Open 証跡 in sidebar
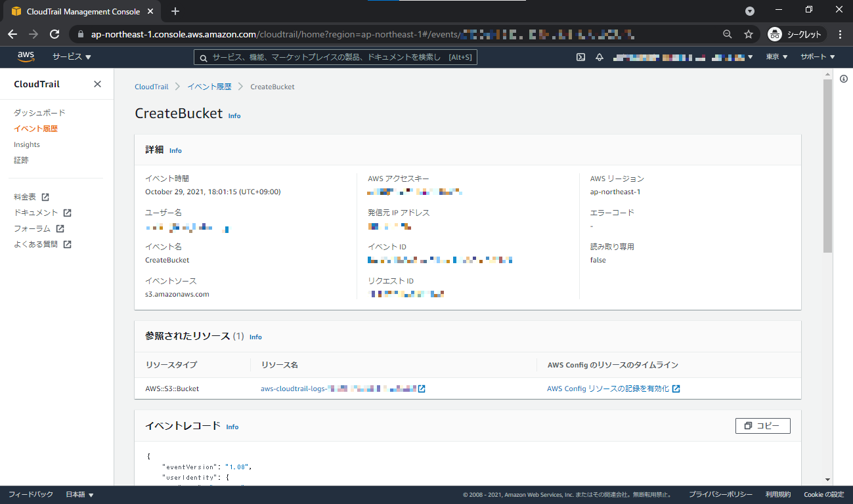This screenshot has height=504, width=853. [21, 160]
